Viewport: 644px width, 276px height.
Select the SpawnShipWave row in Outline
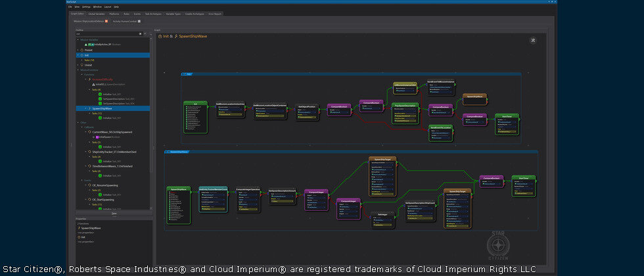tap(112, 108)
